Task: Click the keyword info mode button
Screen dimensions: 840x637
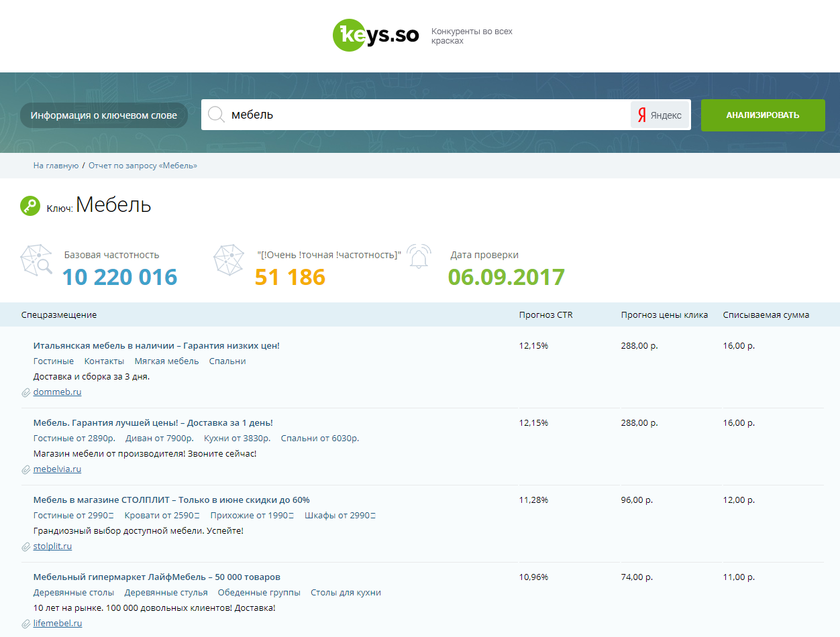Action: [x=104, y=115]
